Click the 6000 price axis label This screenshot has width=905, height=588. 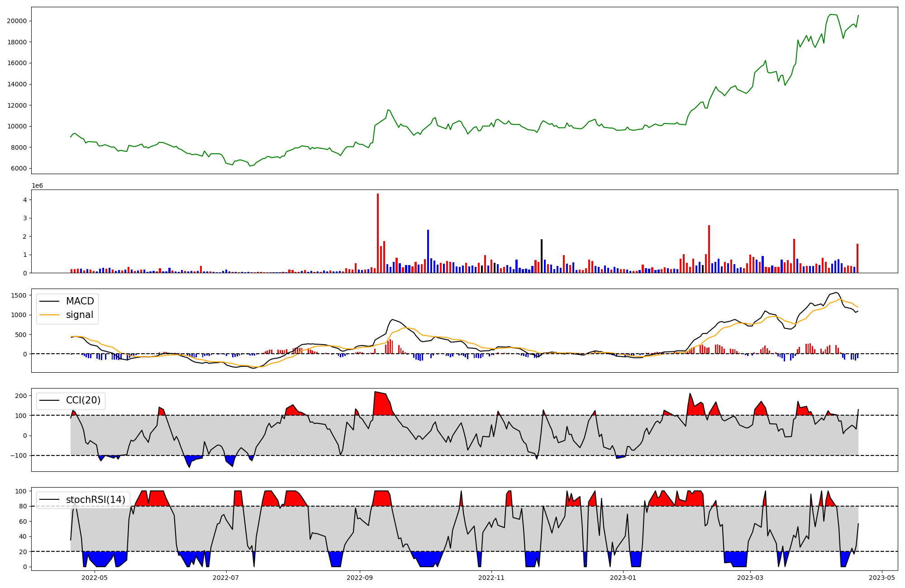click(19, 168)
